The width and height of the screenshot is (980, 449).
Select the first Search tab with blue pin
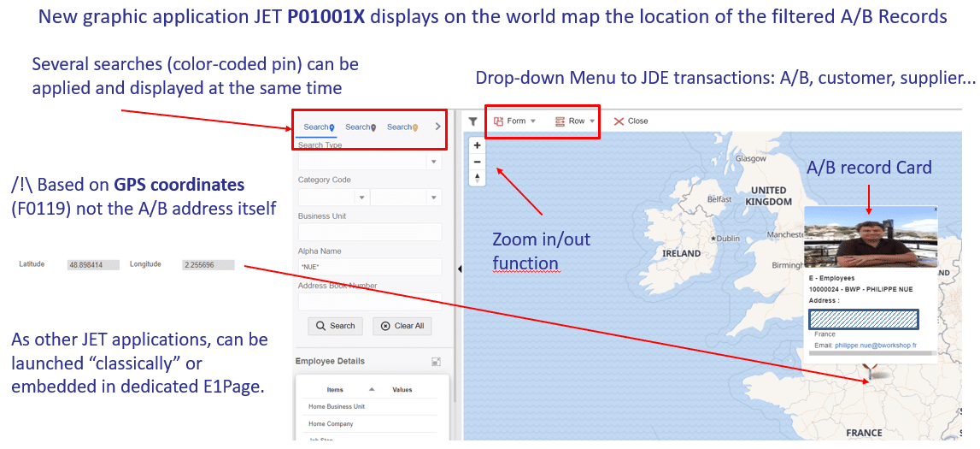(x=319, y=127)
